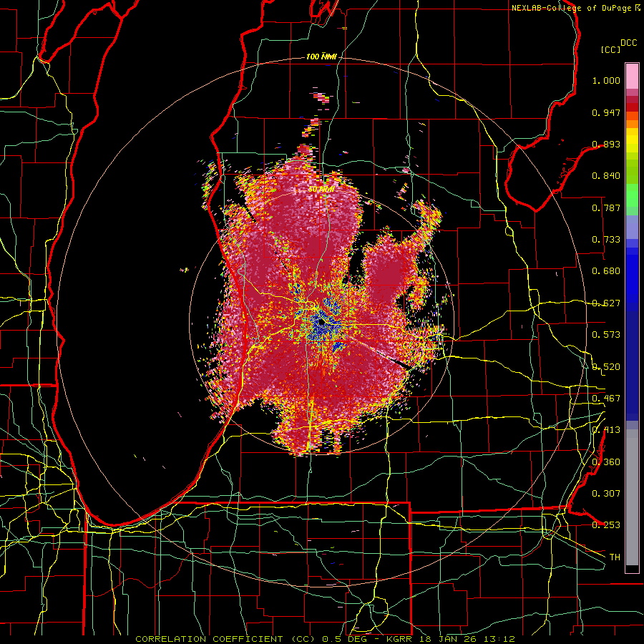
Task: Click the 100 NMI range ring label
Action: (x=321, y=57)
